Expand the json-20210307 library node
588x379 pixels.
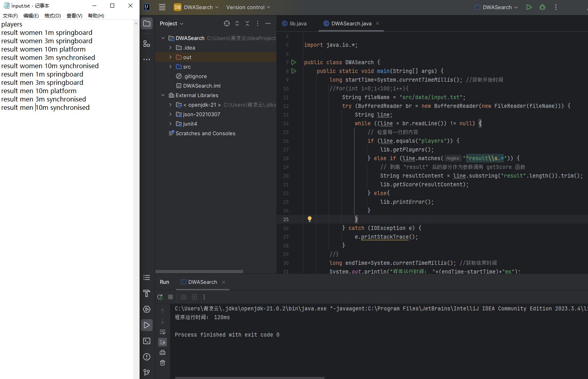pos(170,114)
